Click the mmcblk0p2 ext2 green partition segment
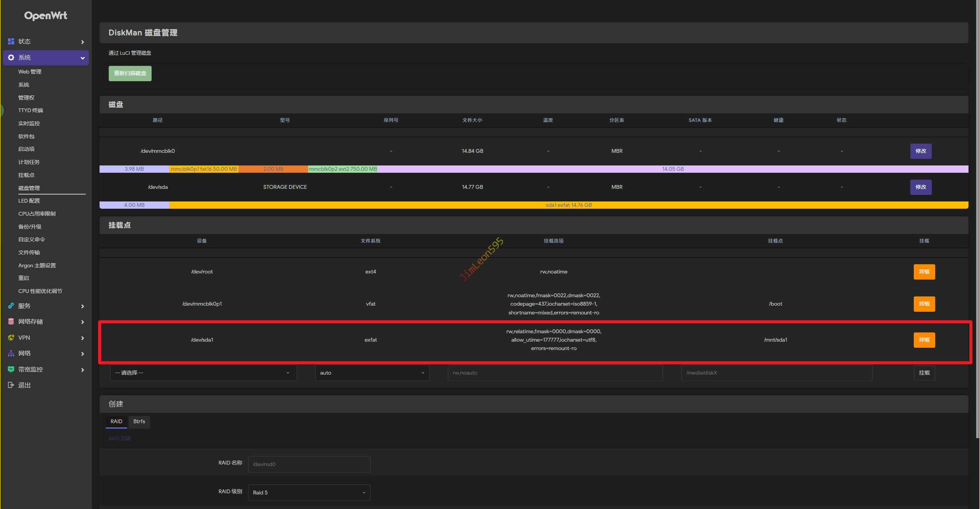Screen dimensions: 980x509 click(343, 169)
